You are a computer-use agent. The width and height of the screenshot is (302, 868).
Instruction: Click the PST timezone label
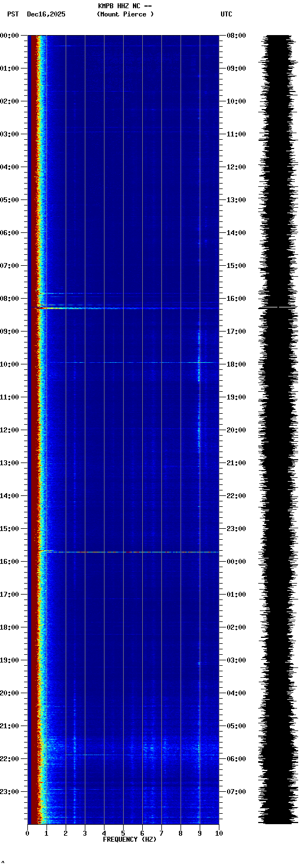click(13, 14)
